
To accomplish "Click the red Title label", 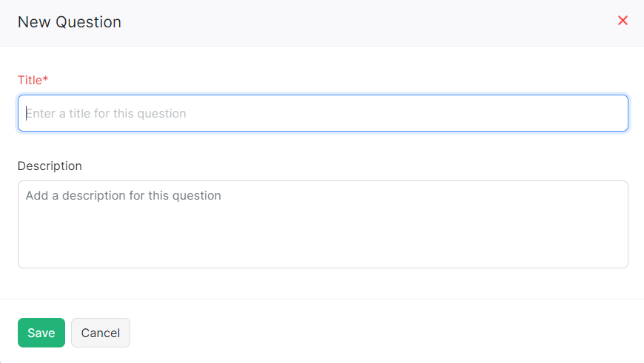I will click(30, 80).
